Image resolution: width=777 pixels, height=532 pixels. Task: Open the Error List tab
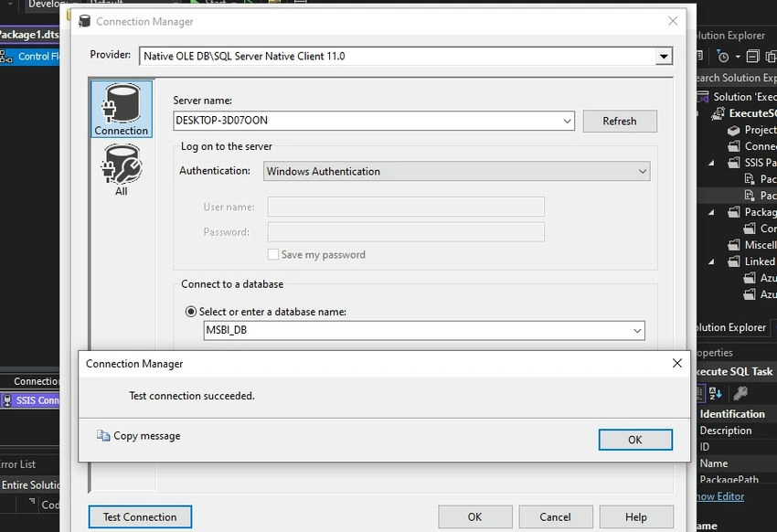pyautogui.click(x=18, y=464)
